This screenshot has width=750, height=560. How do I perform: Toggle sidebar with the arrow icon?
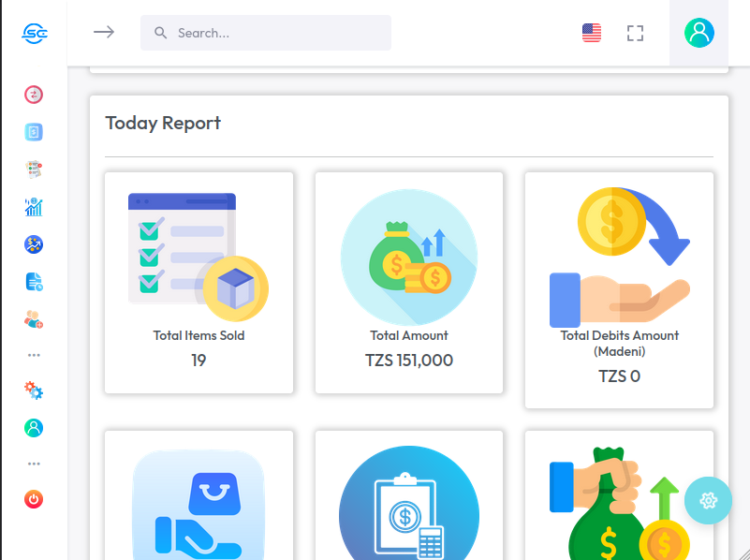(x=104, y=33)
